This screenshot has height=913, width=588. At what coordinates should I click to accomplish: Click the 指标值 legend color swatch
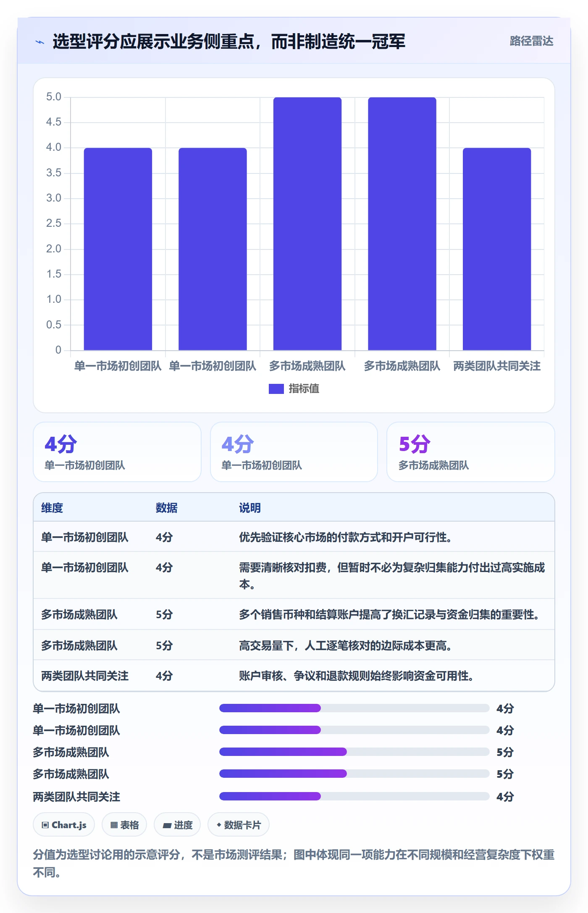(276, 389)
